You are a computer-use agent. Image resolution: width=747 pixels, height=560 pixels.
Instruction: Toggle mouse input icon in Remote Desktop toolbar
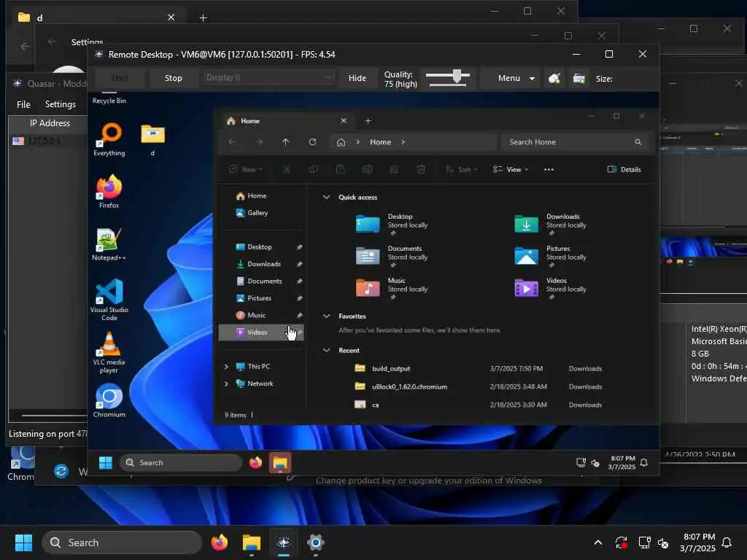pyautogui.click(x=554, y=78)
